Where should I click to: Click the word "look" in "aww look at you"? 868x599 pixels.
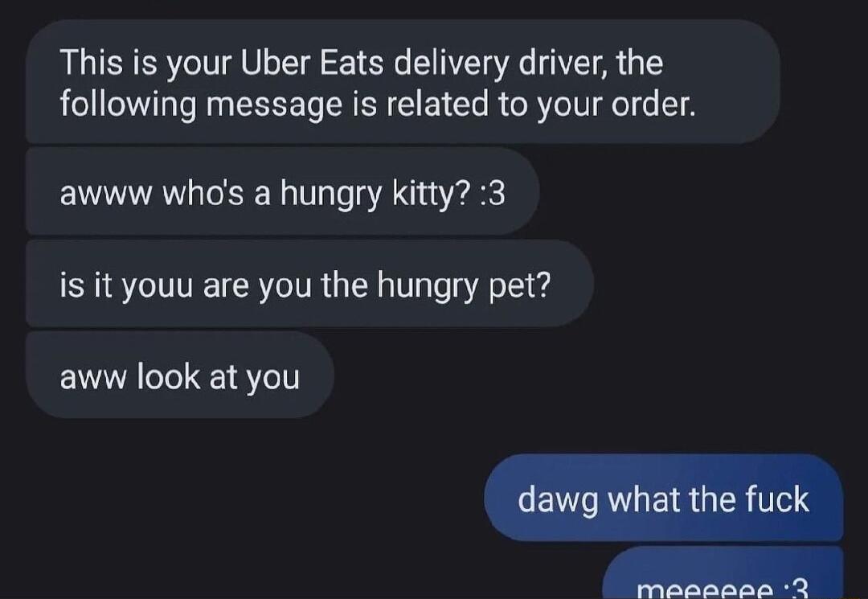tap(168, 376)
